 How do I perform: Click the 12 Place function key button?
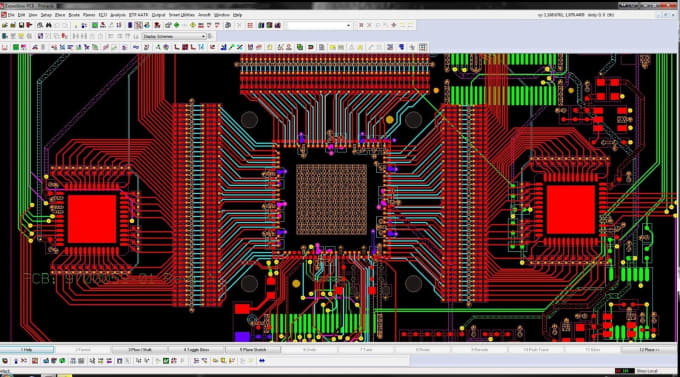[649, 349]
